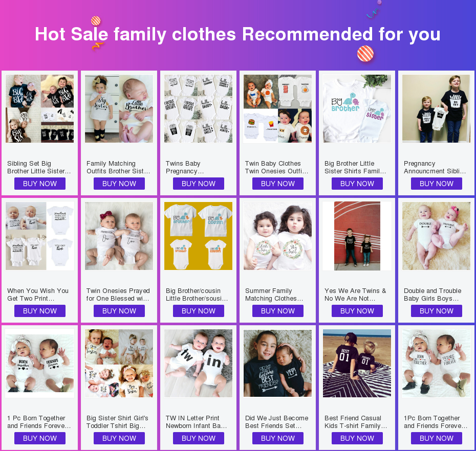Open the When You Wish You Get Two image
The width and height of the screenshot is (476, 451).
tap(40, 236)
